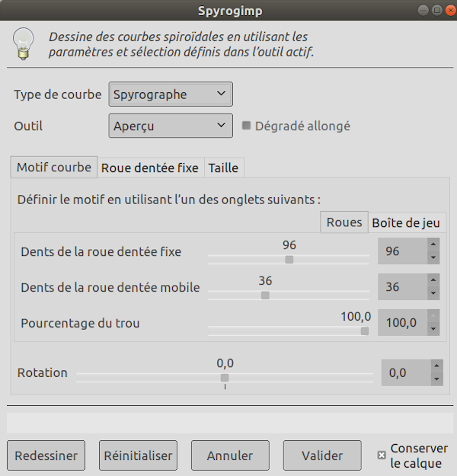Viewport: 457px width, 476px height.
Task: Close the Spyrogimp window
Action: pyautogui.click(x=451, y=11)
